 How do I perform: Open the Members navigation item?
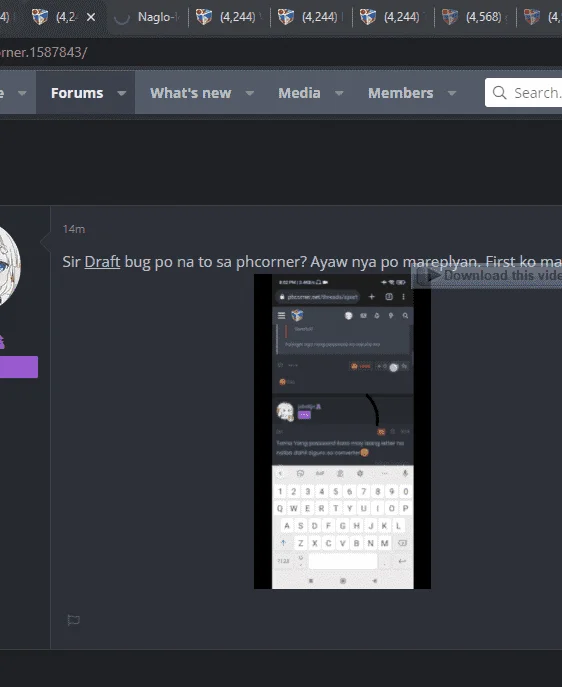coord(400,93)
